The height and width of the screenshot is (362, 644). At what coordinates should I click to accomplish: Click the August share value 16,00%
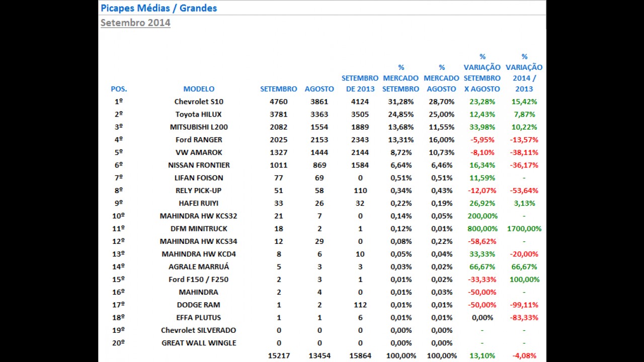pos(441,140)
